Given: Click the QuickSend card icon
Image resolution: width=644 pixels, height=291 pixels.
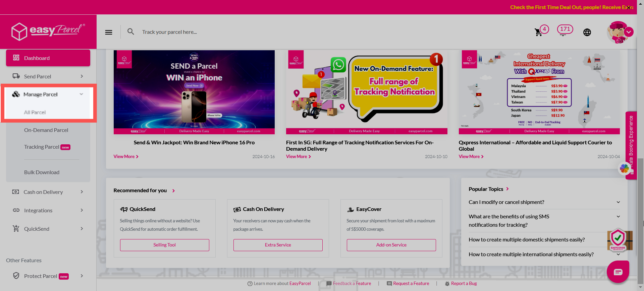Looking at the screenshot, I should click(x=124, y=209).
